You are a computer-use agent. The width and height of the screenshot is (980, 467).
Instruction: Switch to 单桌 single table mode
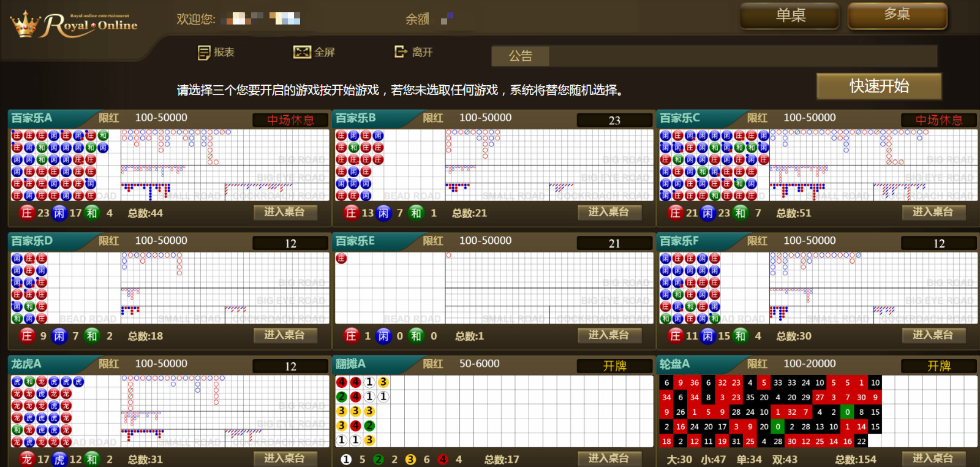coord(790,16)
